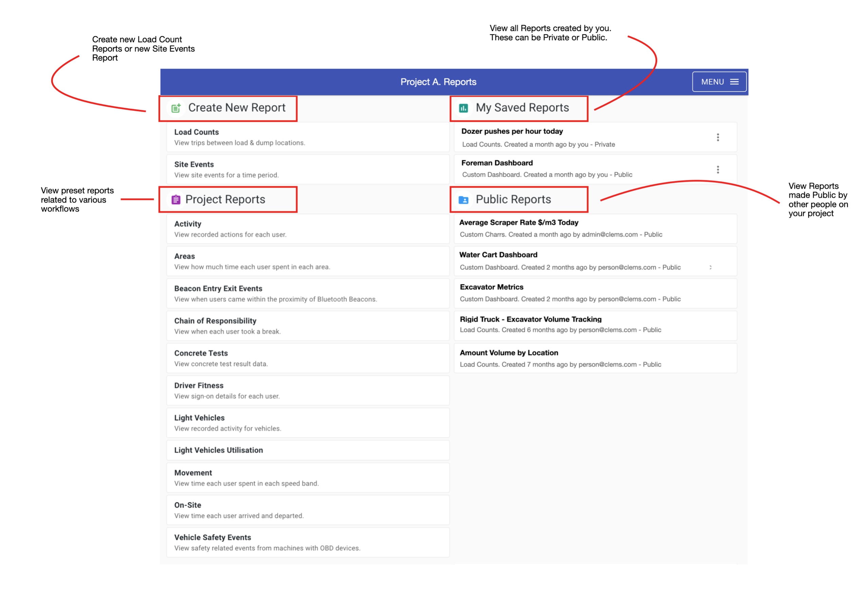The image size is (868, 589).
Task: View the Excavator Metrics public dashboard
Action: click(x=594, y=293)
